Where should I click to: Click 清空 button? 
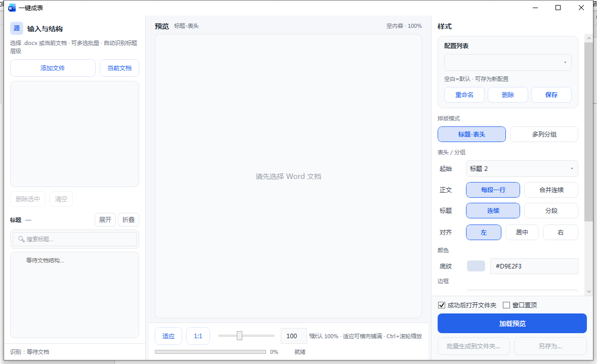click(61, 199)
